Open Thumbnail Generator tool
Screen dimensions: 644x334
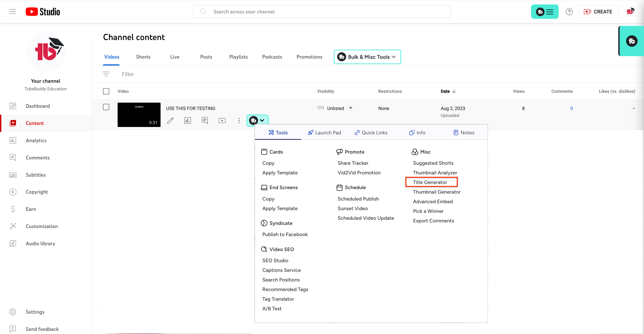(x=436, y=192)
